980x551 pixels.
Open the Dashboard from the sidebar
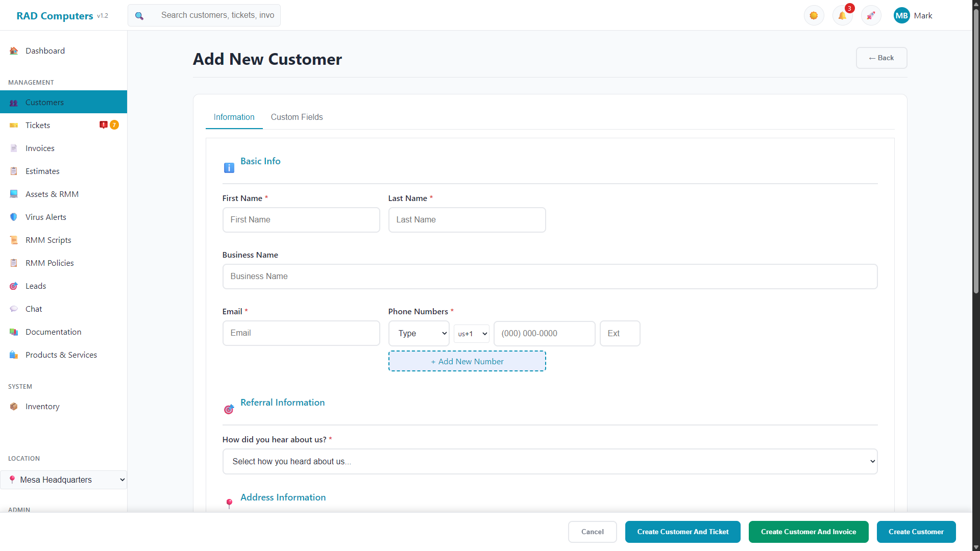pos(45,51)
